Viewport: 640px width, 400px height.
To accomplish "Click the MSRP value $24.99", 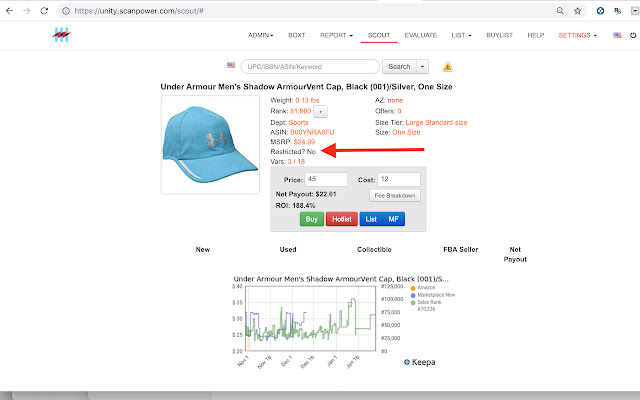I will click(304, 142).
